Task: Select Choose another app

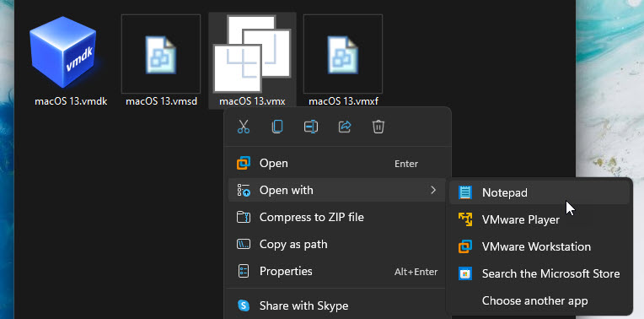Action: click(539, 301)
